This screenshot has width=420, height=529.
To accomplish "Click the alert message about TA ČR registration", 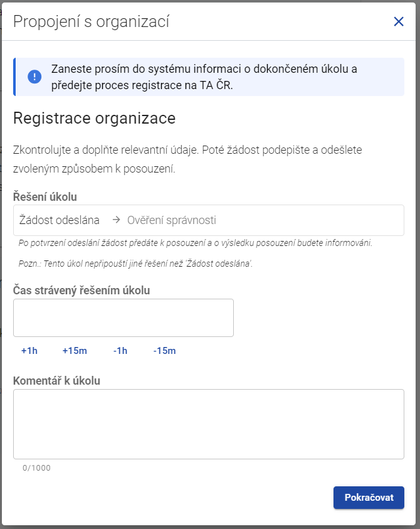I will pos(204,77).
